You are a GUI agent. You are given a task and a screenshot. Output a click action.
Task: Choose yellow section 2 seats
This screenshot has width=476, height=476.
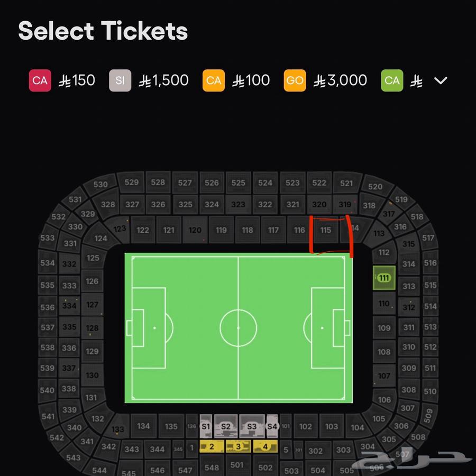tap(212, 446)
